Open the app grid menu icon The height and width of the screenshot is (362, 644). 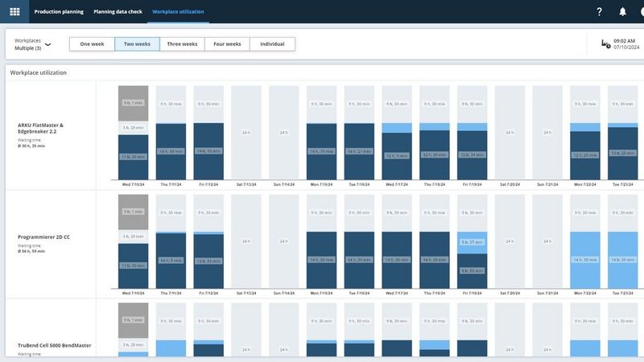click(14, 12)
